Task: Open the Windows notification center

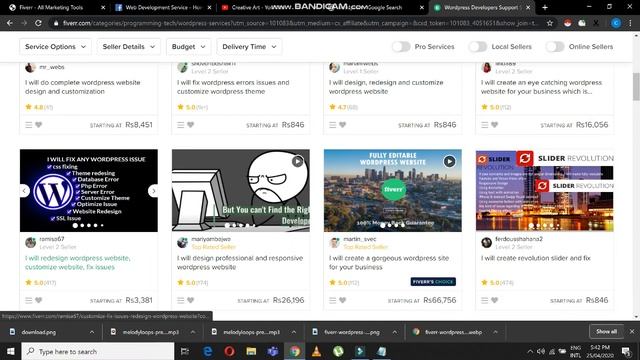Action: tap(626, 351)
